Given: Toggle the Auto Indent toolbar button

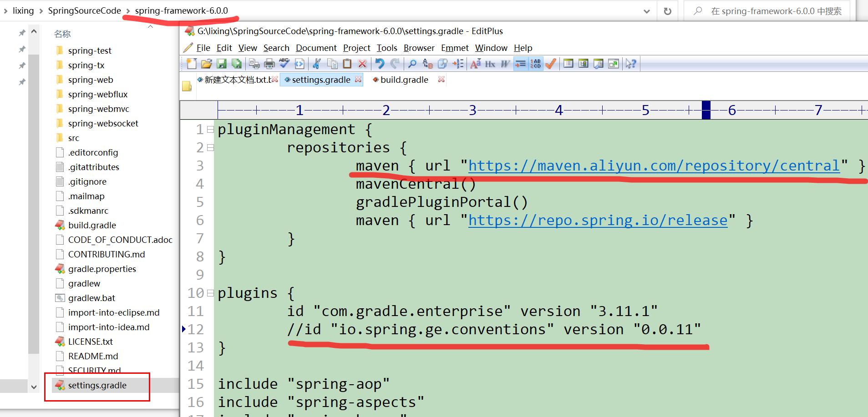Looking at the screenshot, I should coord(521,64).
